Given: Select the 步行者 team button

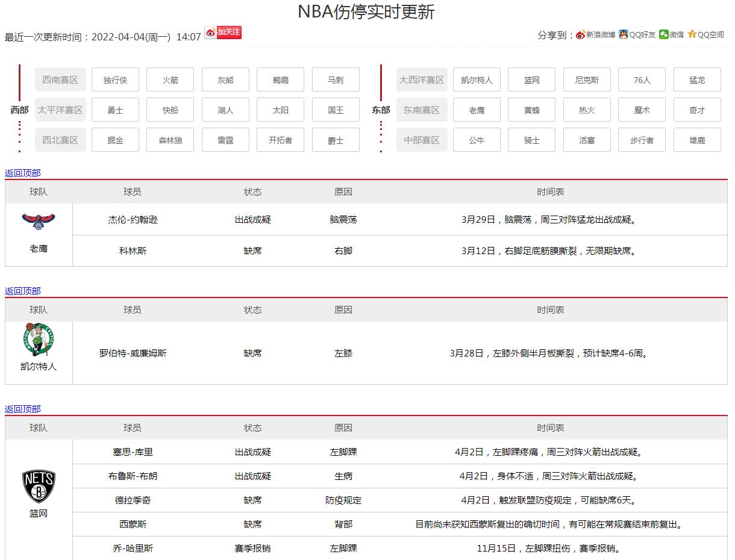Looking at the screenshot, I should coord(642,140).
